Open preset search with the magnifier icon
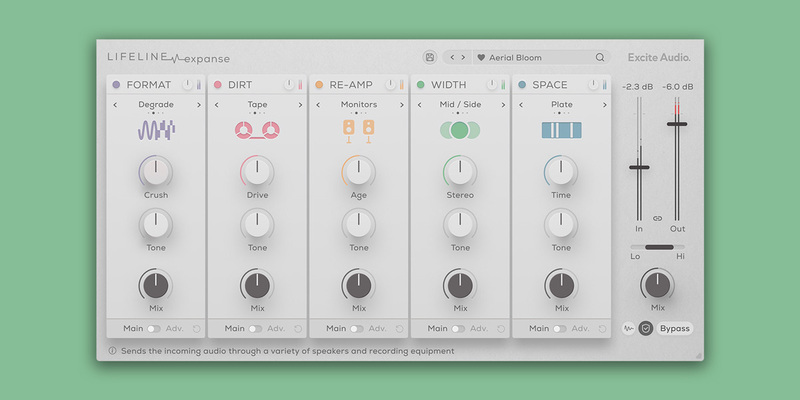 pyautogui.click(x=600, y=58)
